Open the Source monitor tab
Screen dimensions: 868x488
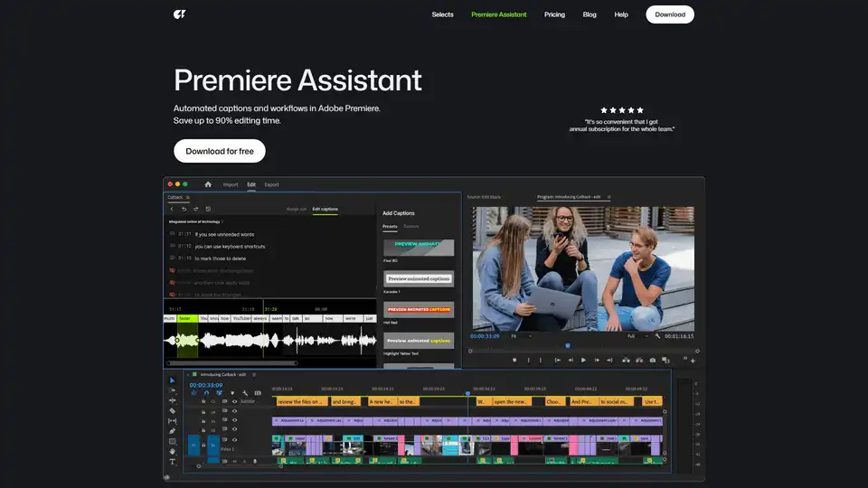point(484,197)
